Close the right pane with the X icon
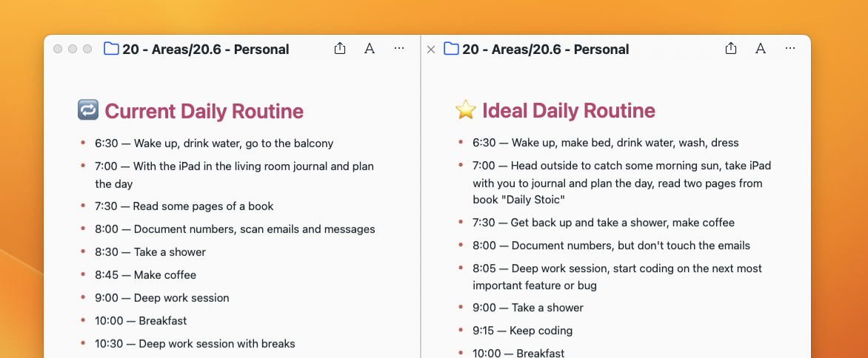 [431, 50]
